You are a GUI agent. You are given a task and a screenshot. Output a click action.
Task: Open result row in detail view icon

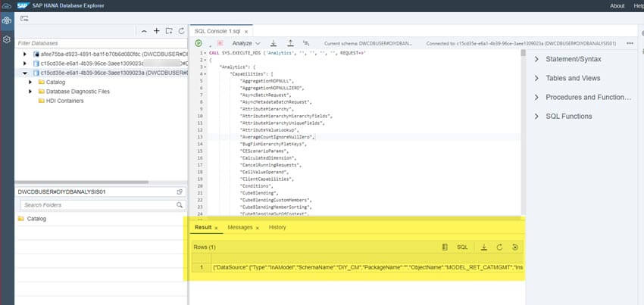click(445, 247)
